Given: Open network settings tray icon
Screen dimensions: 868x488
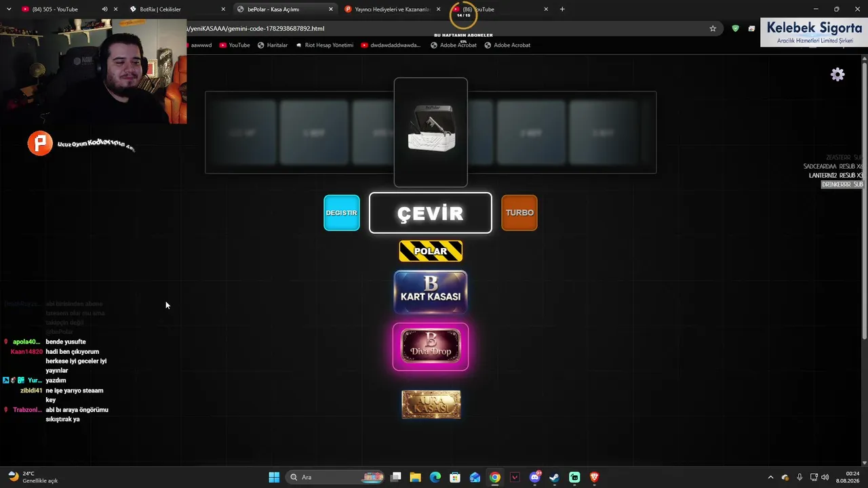Looking at the screenshot, I should point(813,477).
